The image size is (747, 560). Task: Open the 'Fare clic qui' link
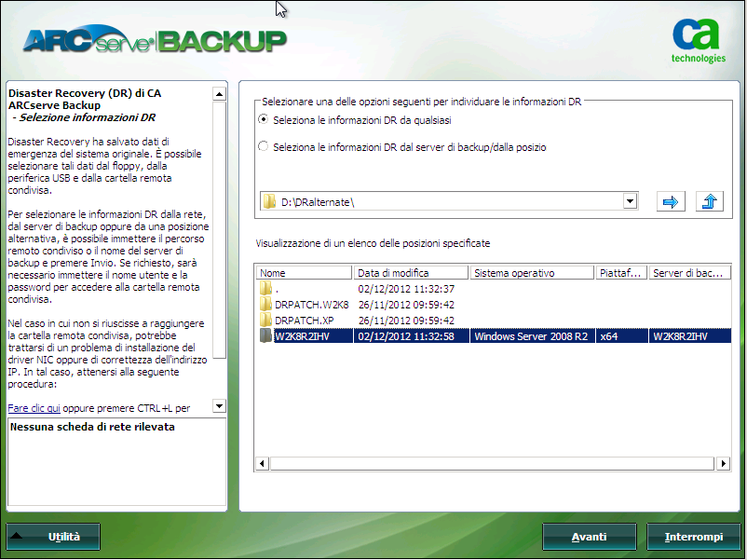point(34,408)
